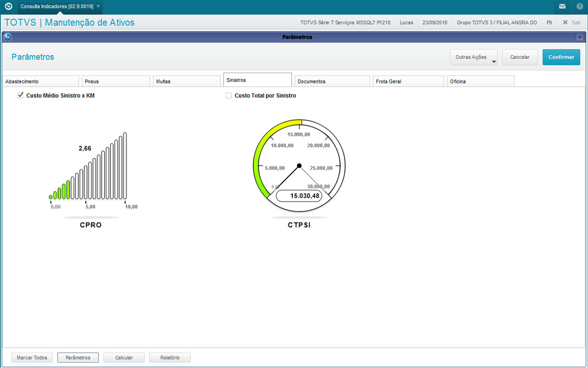Click the Cancelar button
This screenshot has width=588, height=368.
click(x=520, y=57)
